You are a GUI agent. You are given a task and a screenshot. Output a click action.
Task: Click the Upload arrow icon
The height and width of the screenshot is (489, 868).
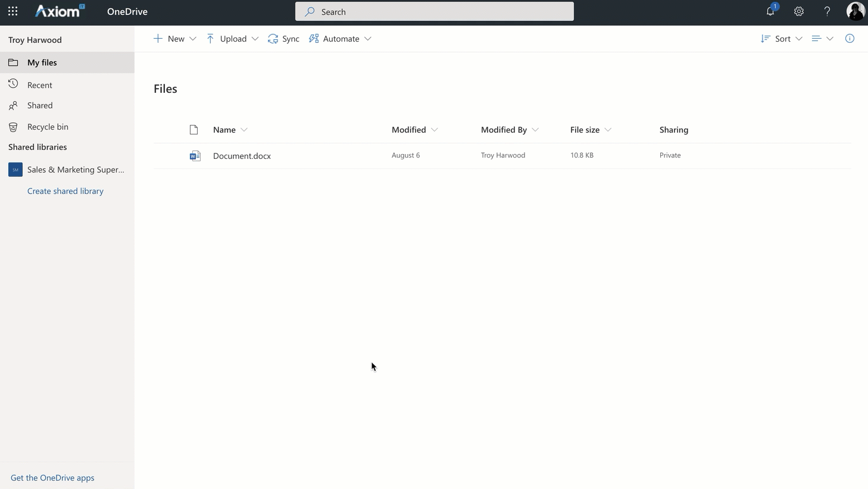(x=210, y=39)
